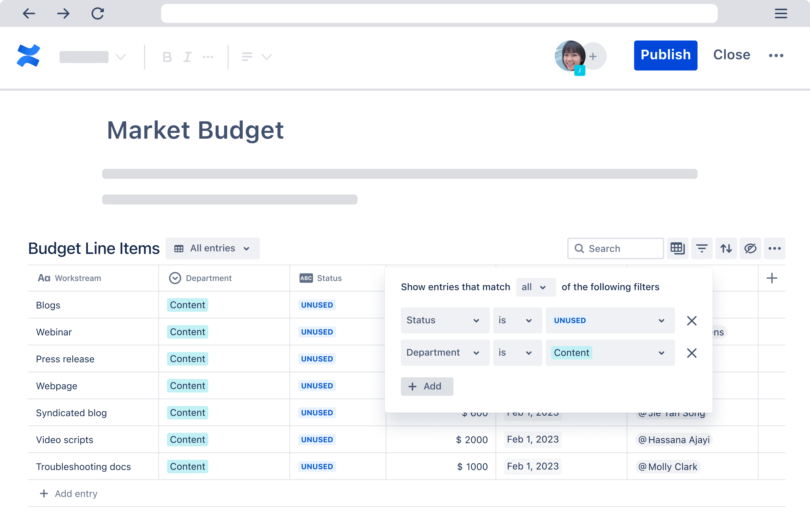This screenshot has width=810, height=532.
Task: Click the browser reload icon
Action: 97,14
